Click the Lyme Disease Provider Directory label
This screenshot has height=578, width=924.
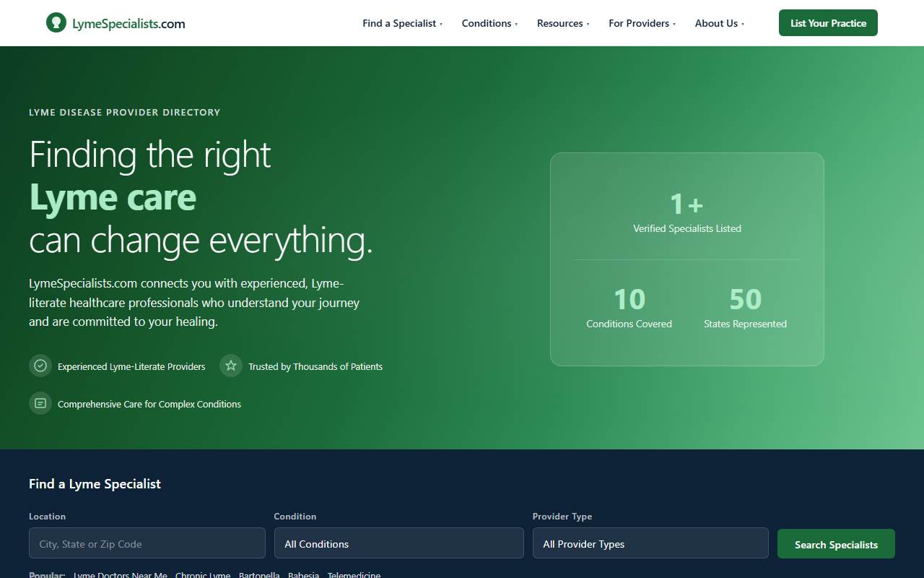(124, 113)
